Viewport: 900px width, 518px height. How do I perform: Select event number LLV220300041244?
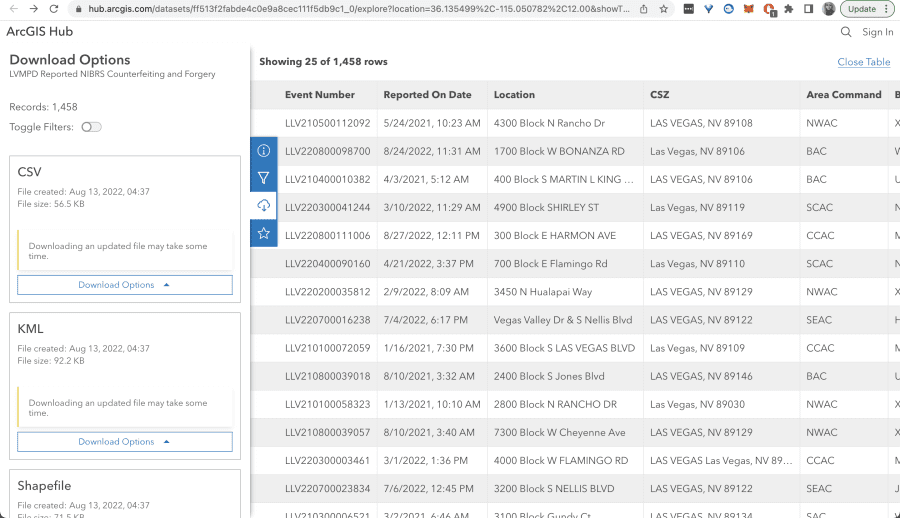click(327, 207)
